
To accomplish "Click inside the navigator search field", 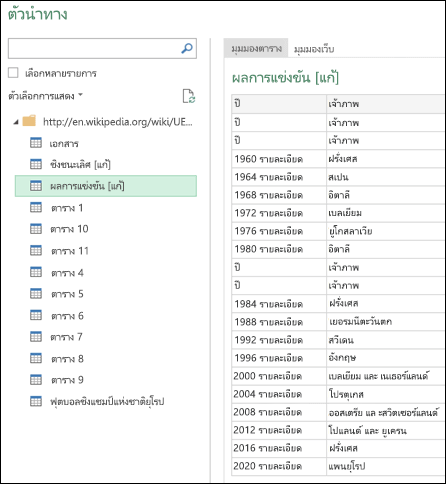I will coord(102,49).
